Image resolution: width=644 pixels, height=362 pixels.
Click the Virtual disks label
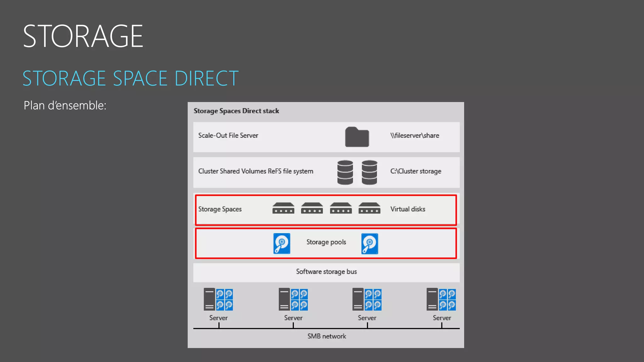(x=408, y=209)
